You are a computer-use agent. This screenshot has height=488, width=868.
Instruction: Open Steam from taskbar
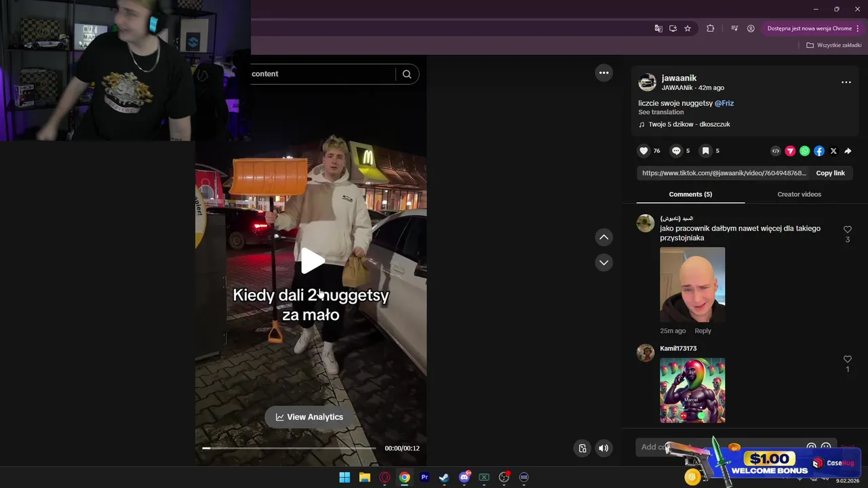point(444,477)
